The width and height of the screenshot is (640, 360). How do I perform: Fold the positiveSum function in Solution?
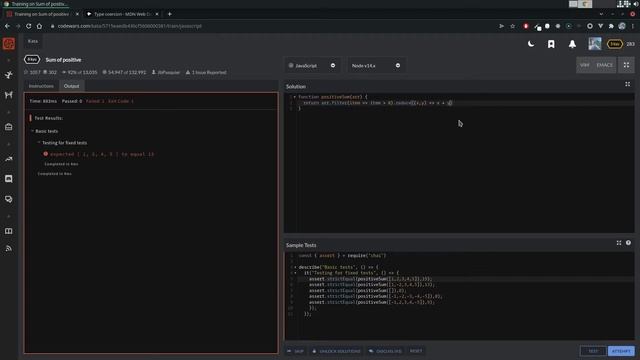pos(295,97)
